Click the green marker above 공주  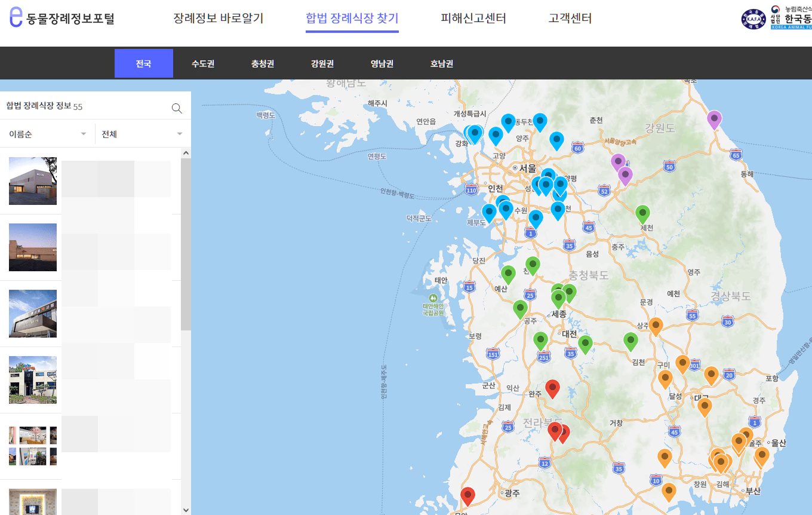click(x=521, y=309)
